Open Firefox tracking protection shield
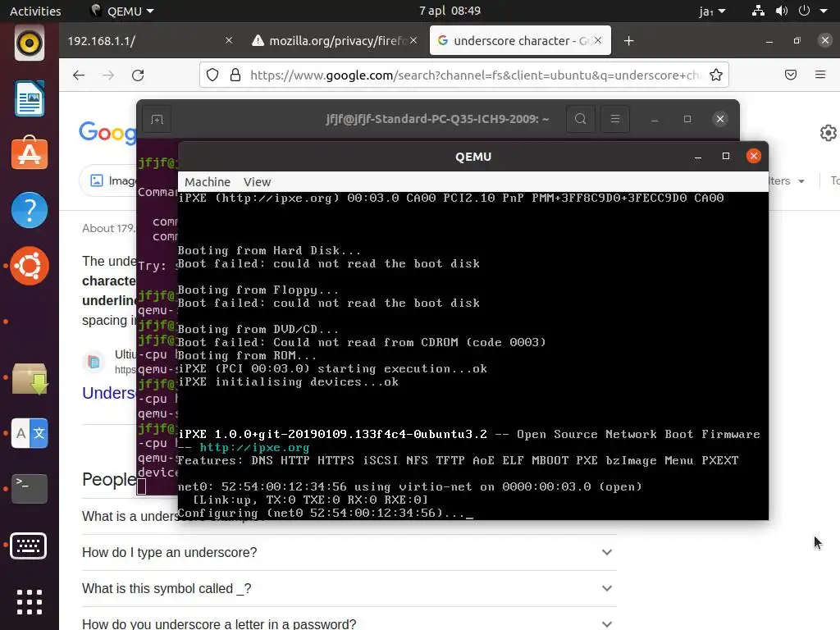This screenshot has width=840, height=630. point(212,75)
